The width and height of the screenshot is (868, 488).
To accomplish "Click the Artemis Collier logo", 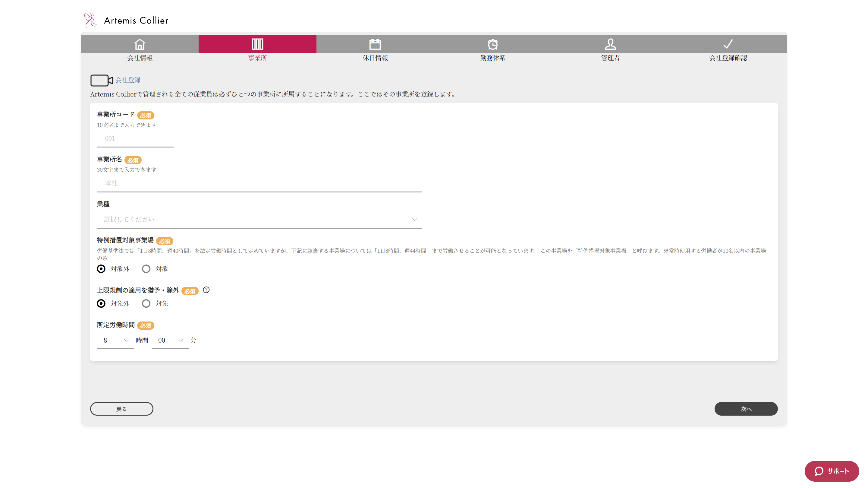I will point(126,20).
